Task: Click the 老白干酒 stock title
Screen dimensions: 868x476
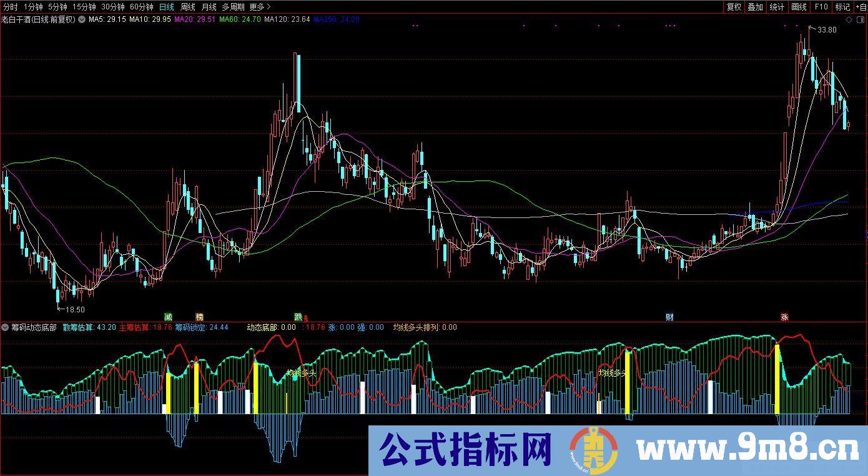Action: point(38,19)
